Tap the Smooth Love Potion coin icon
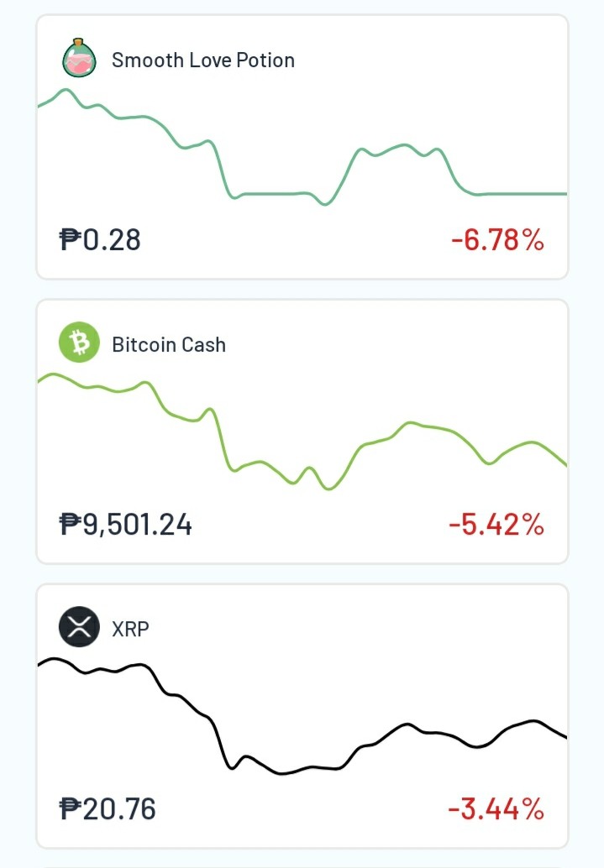Image resolution: width=604 pixels, height=868 pixels. (79, 58)
